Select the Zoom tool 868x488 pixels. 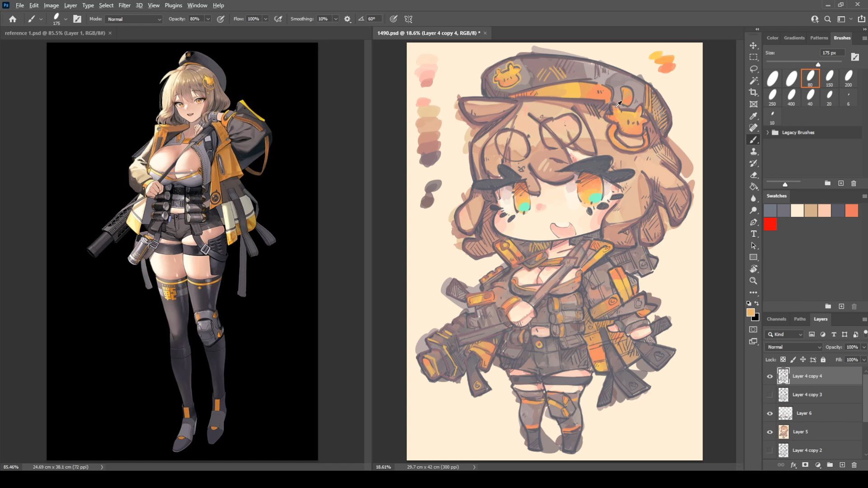(753, 281)
